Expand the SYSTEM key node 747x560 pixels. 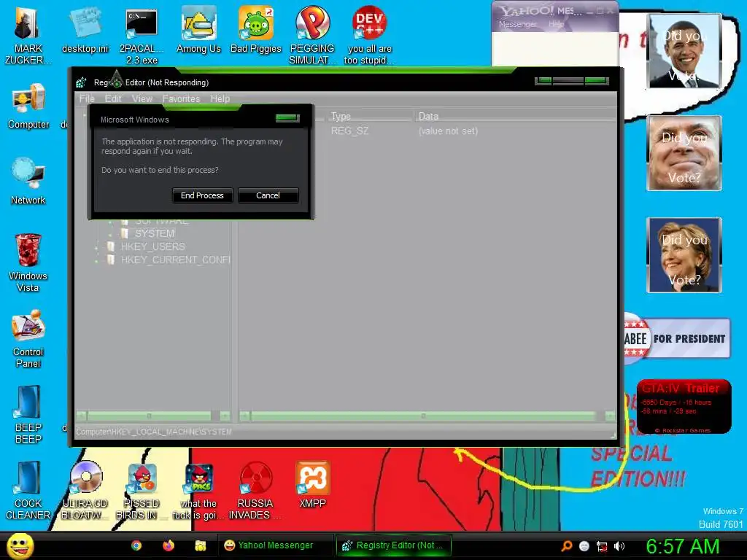click(x=111, y=234)
